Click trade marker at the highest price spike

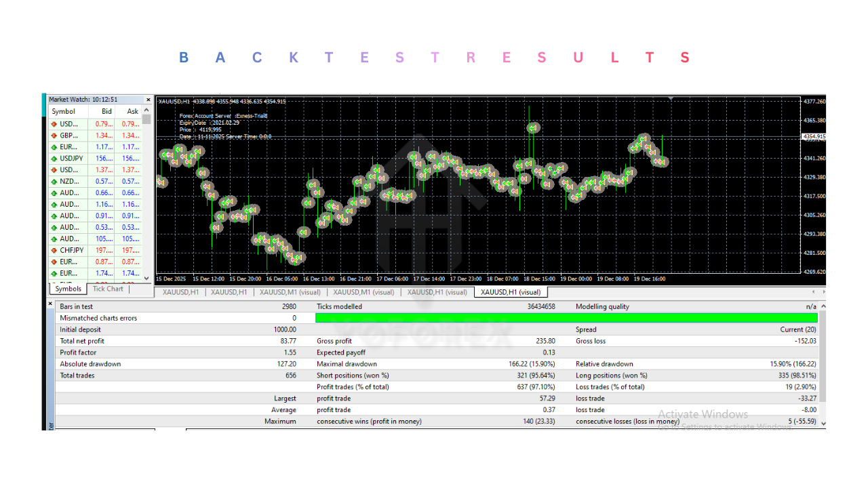tap(533, 127)
